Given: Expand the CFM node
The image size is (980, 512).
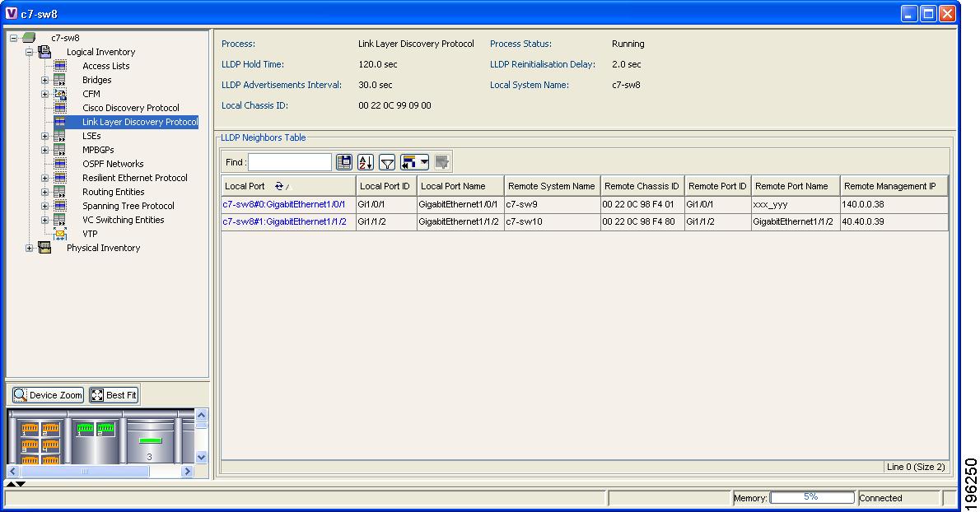Looking at the screenshot, I should 45,94.
